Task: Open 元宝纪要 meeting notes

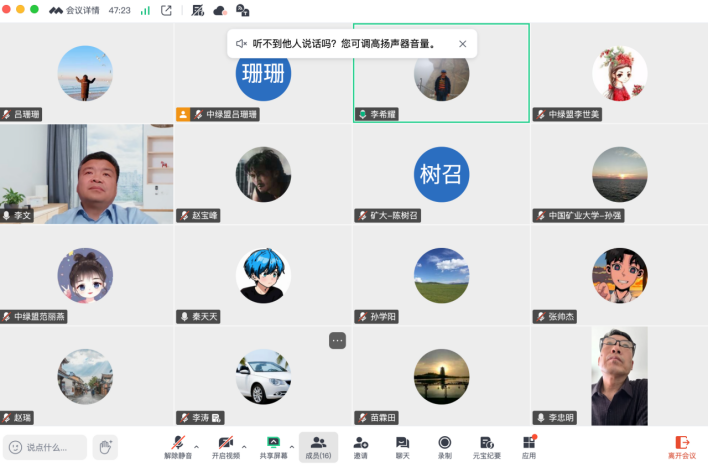Action: [486, 446]
